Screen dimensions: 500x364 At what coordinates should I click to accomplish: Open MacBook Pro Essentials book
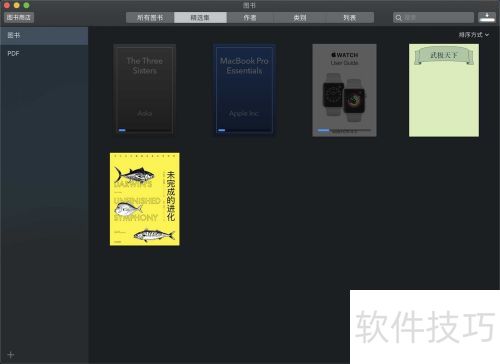[x=244, y=89]
